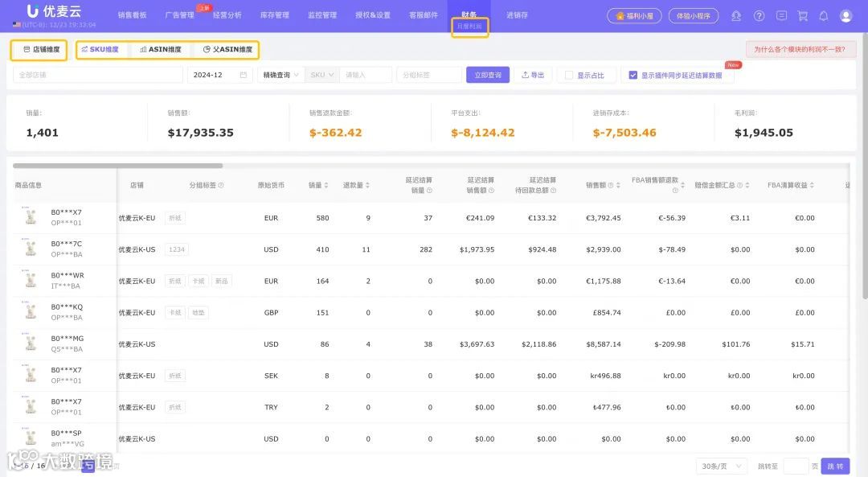Click the 跳转 page jump button
Viewport: 868px width, 477px height.
point(835,466)
